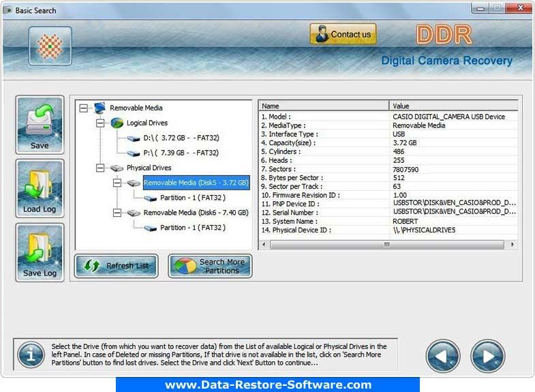This screenshot has height=392, width=535.
Task: Click the properties table horizontal scrollbar
Action: pyautogui.click(x=386, y=244)
